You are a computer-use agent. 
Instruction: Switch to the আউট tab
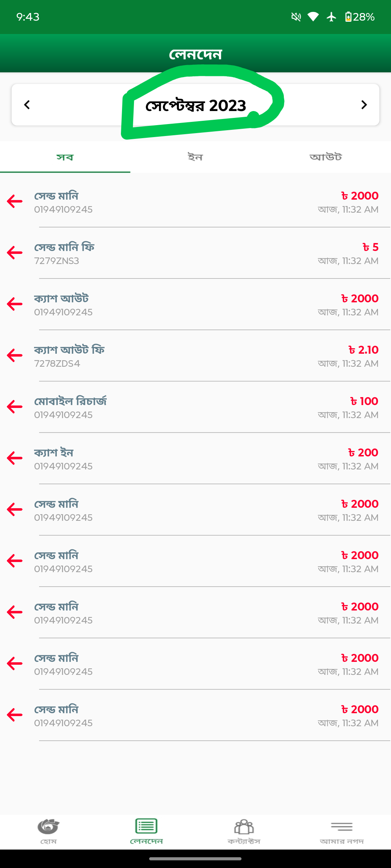tap(325, 157)
